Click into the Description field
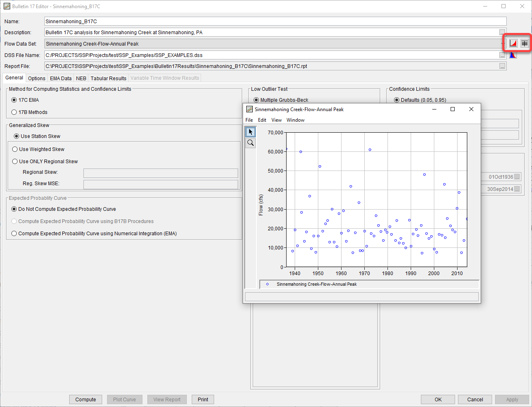 [271, 32]
